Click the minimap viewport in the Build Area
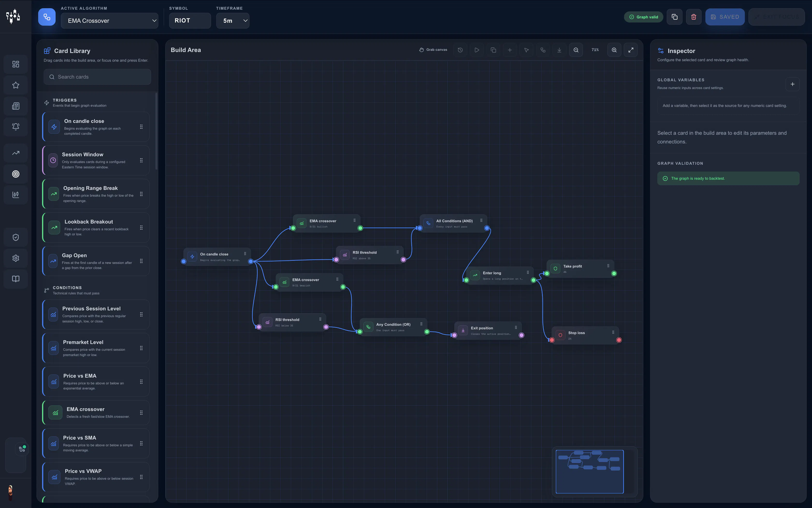 click(589, 472)
